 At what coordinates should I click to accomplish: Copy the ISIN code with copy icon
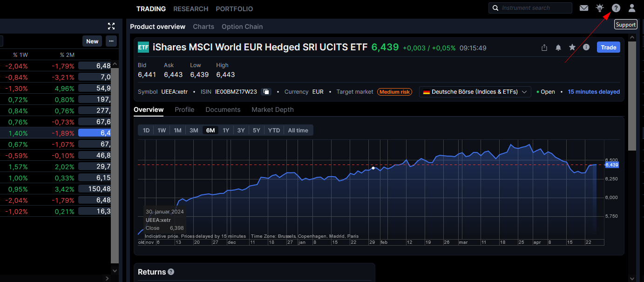(266, 92)
